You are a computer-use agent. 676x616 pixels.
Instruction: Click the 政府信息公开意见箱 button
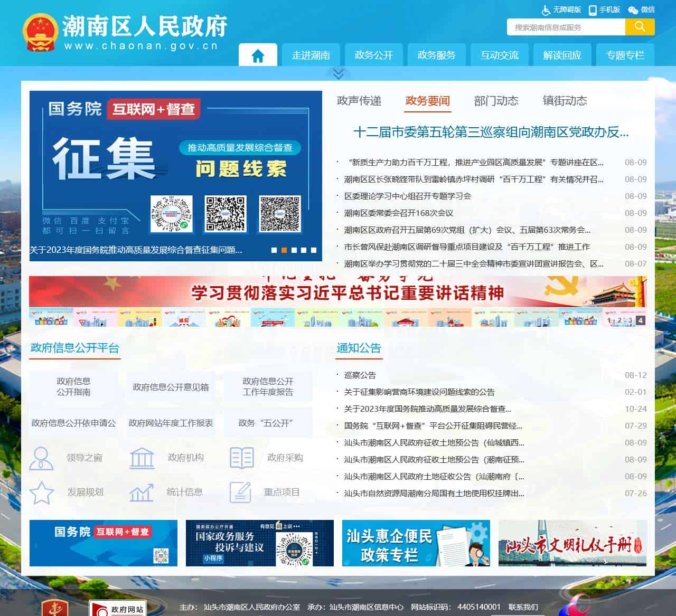[x=170, y=386]
